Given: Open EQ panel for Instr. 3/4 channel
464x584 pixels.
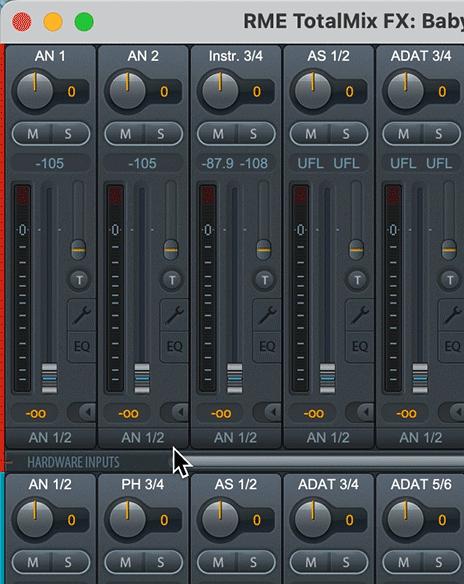Looking at the screenshot, I should [267, 347].
